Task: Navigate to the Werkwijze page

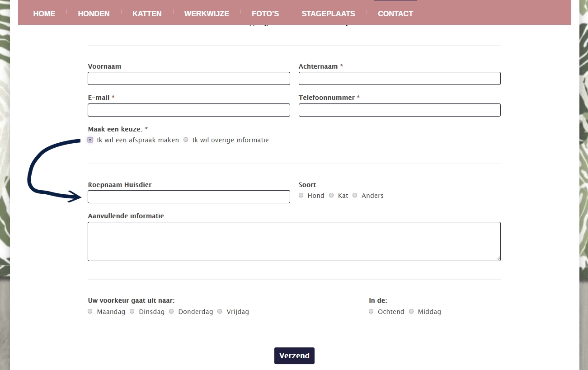Action: pos(207,14)
